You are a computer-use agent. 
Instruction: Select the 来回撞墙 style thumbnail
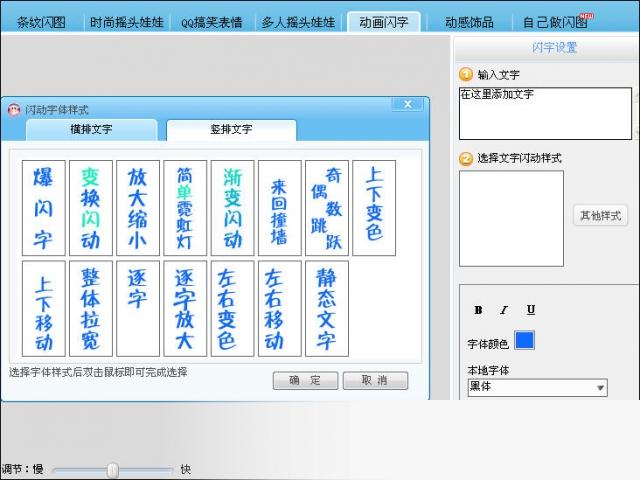tap(279, 208)
